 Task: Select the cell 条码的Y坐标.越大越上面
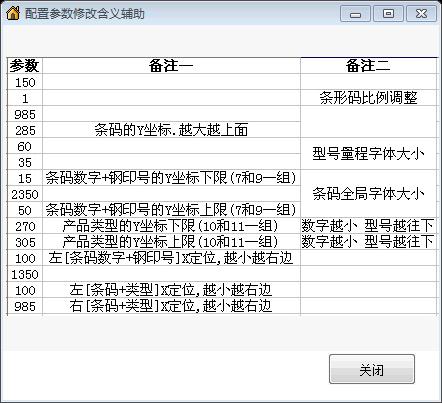coord(171,130)
